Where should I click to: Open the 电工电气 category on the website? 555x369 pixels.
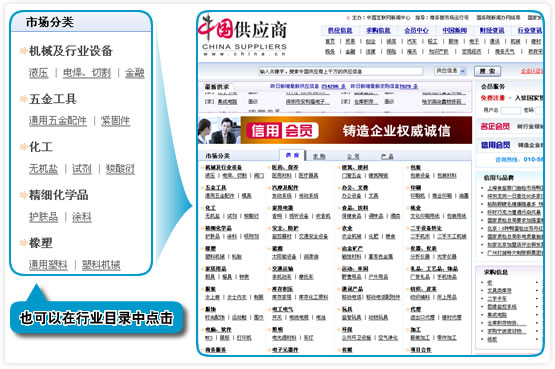[282, 309]
